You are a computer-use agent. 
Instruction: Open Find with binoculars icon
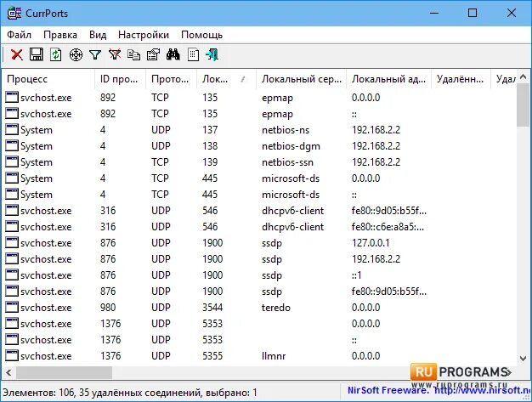pos(173,54)
